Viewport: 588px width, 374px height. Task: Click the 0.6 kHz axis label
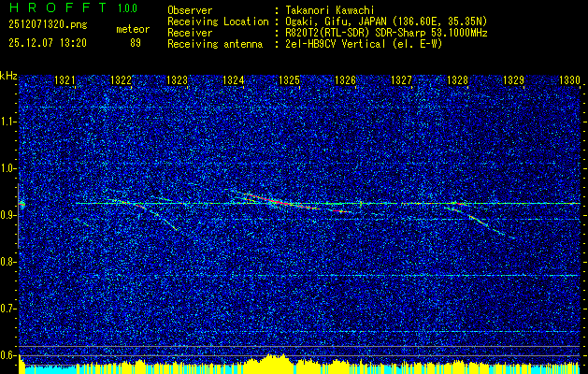[x=8, y=355]
